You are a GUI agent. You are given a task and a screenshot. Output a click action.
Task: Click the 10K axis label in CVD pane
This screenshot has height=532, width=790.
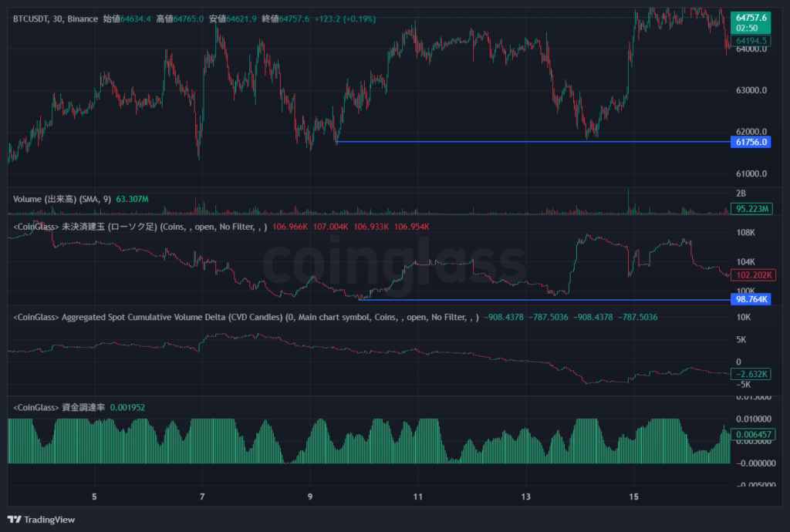[x=744, y=317]
